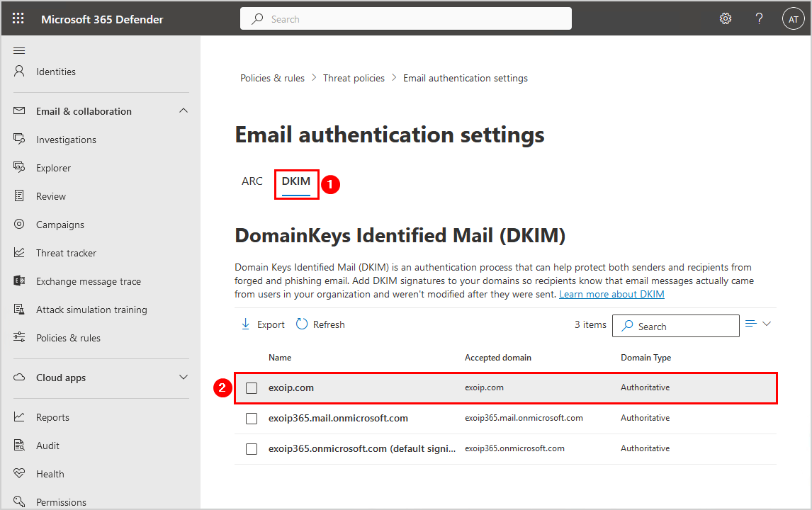Open Reports in the sidebar
This screenshot has height=510, width=812.
pyautogui.click(x=53, y=417)
